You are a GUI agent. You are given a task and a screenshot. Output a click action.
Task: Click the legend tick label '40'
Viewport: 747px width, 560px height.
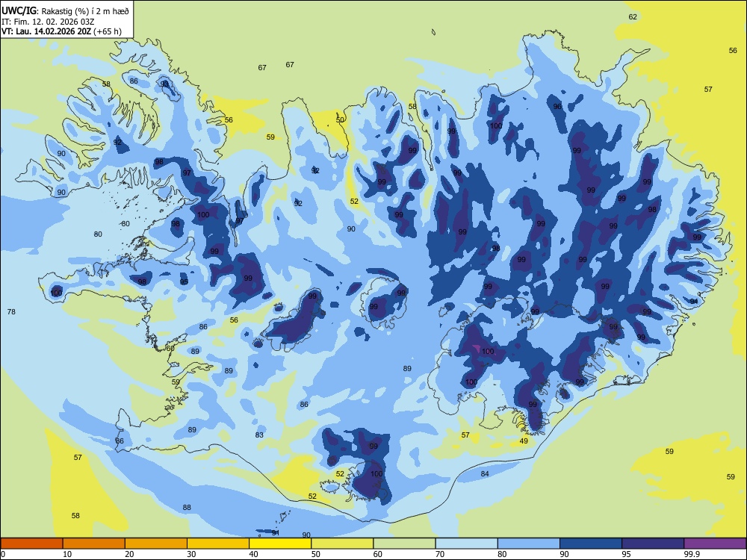[x=253, y=554]
